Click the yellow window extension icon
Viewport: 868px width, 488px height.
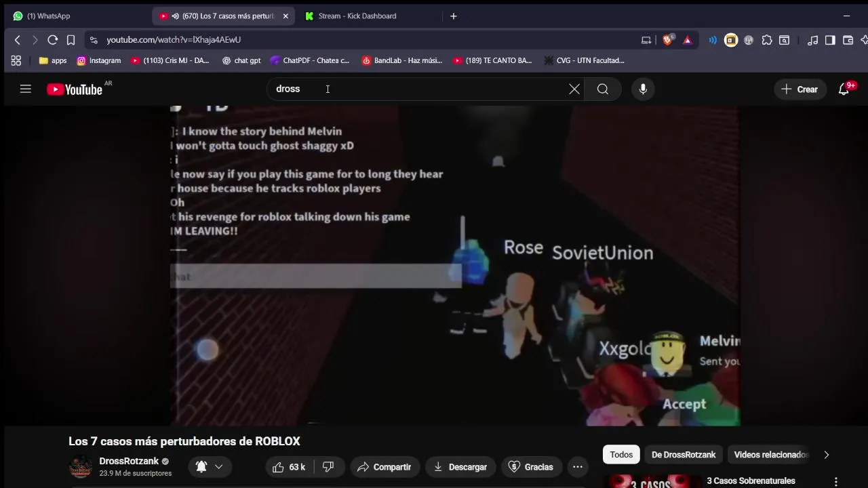(x=731, y=40)
